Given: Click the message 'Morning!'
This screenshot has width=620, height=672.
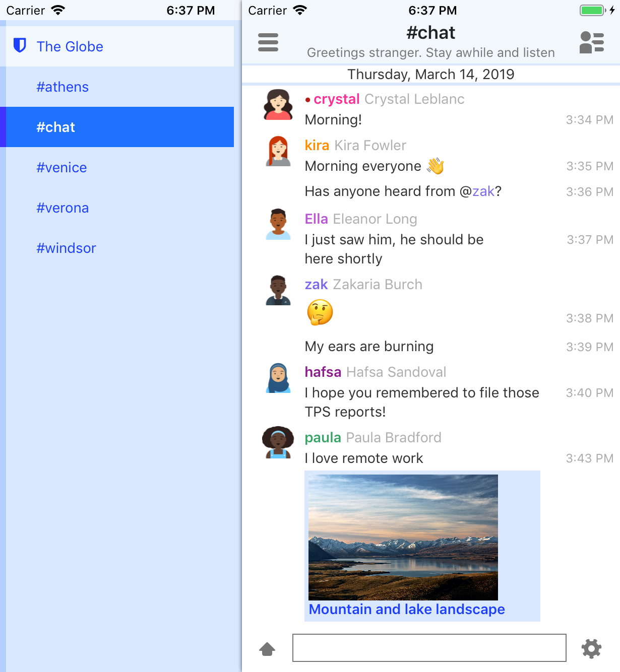Looking at the screenshot, I should click(333, 120).
